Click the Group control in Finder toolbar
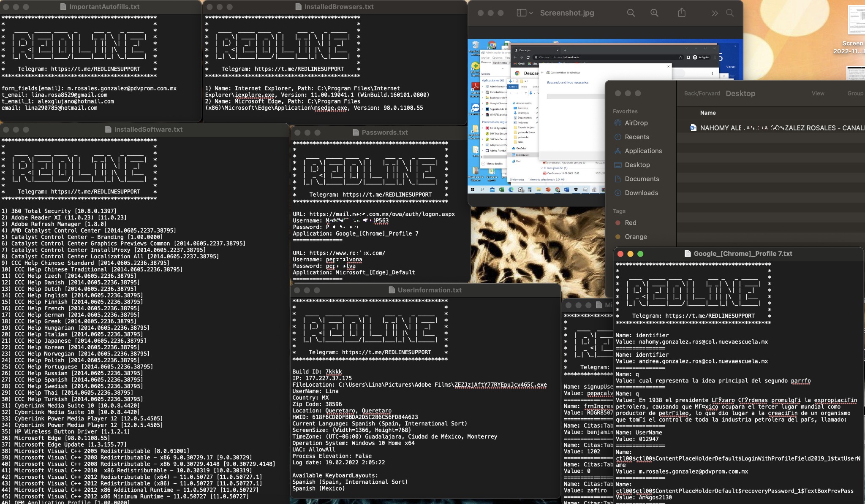 [855, 93]
